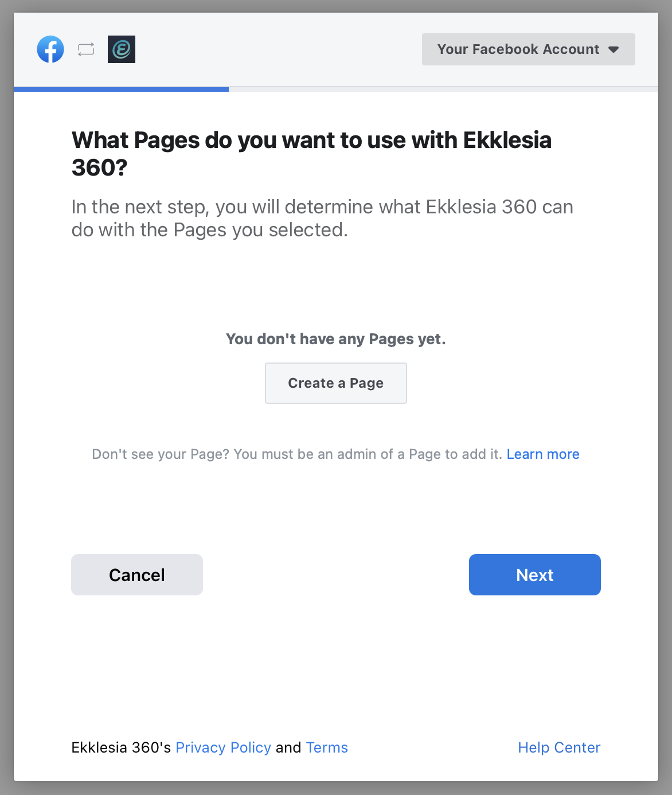Open the Learn more link
The width and height of the screenshot is (672, 795).
coord(542,454)
